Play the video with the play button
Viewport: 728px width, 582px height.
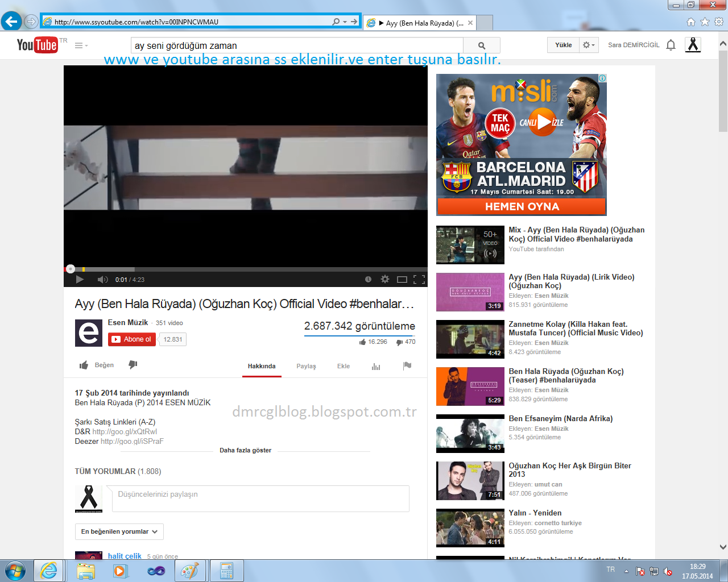point(80,279)
